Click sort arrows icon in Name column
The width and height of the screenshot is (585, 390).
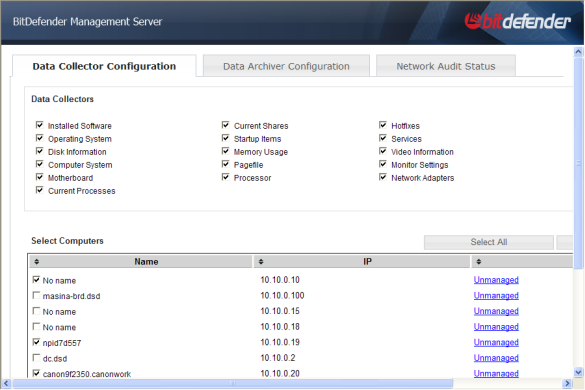pos(37,262)
